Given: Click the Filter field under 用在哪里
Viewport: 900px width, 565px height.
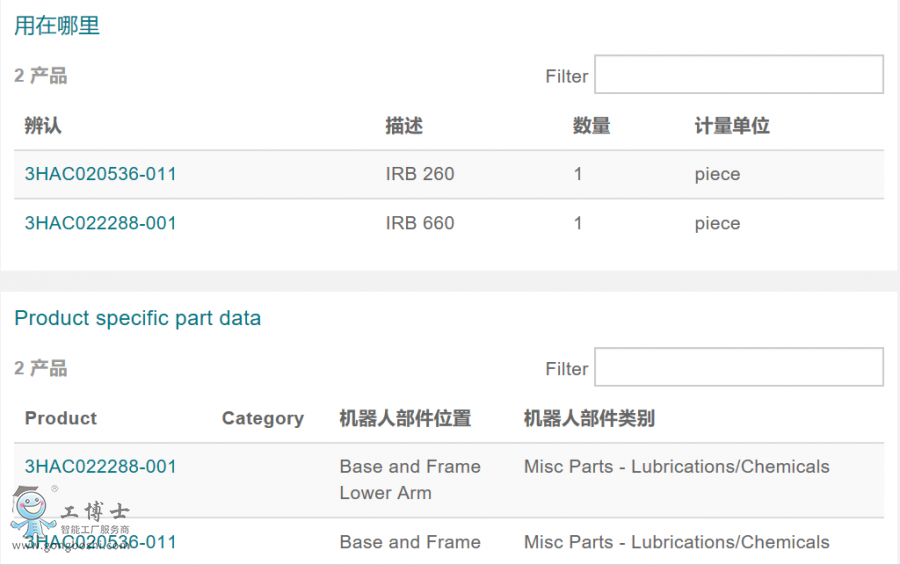Looking at the screenshot, I should (x=738, y=75).
